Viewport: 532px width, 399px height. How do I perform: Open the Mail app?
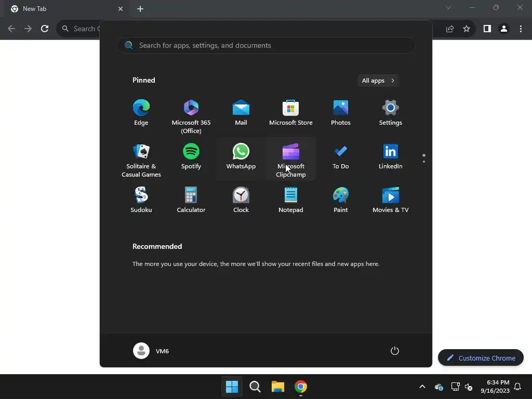pos(241,113)
